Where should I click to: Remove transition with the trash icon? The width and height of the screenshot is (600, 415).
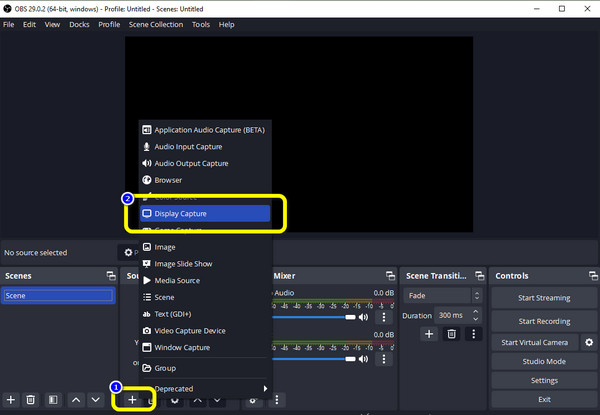tap(452, 334)
